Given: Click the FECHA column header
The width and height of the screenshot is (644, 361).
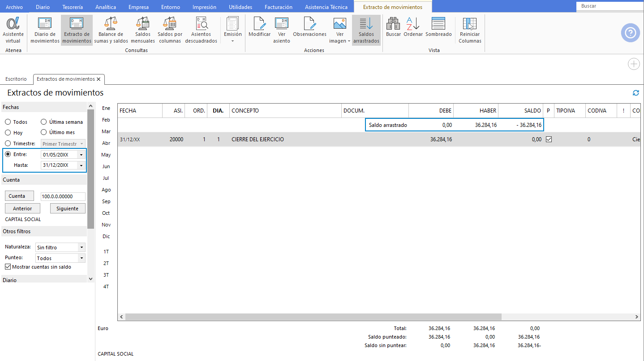Looking at the screenshot, I should pos(140,111).
